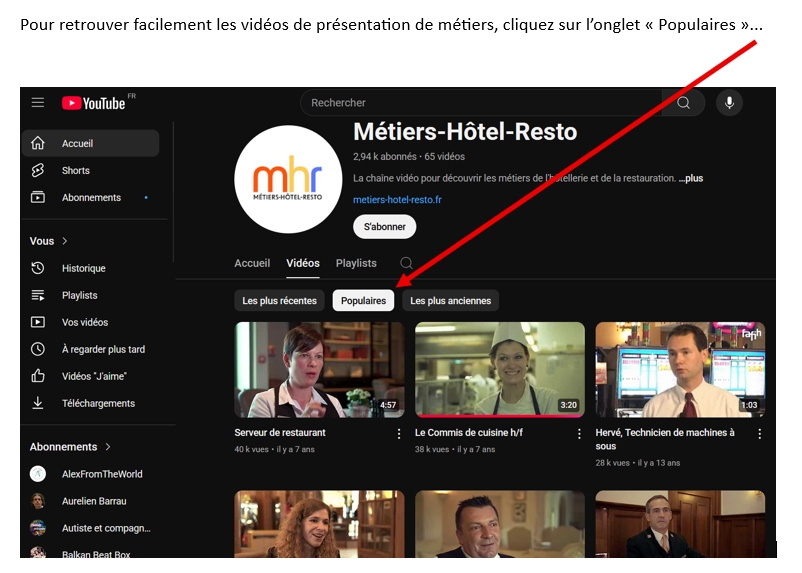This screenshot has width=802, height=573.
Task: Click the YouTube logo
Action: point(94,103)
